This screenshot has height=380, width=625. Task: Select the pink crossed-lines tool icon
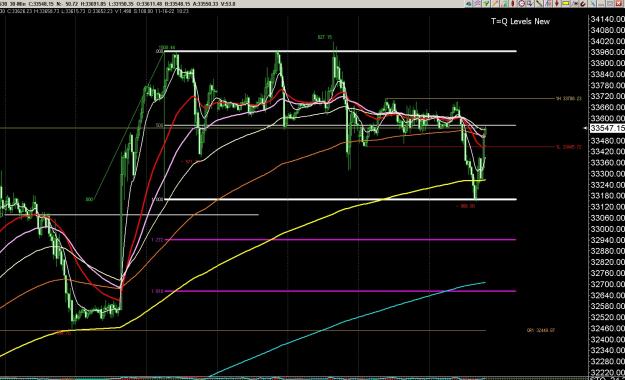click(477, 4)
